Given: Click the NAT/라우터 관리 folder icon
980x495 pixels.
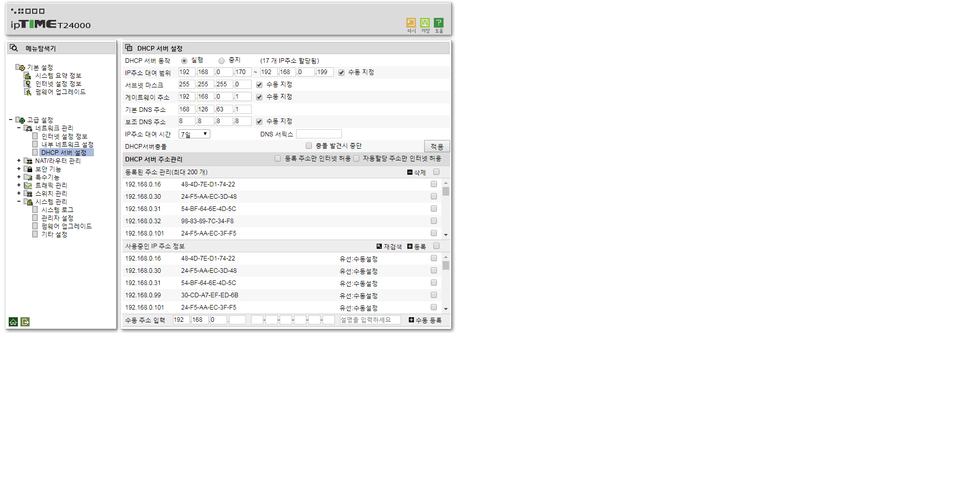Looking at the screenshot, I should (28, 161).
